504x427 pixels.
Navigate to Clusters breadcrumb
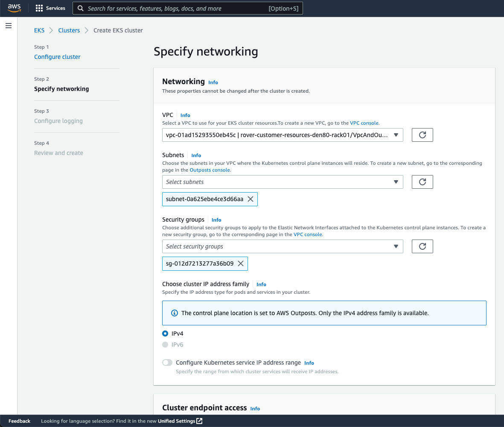coord(69,30)
